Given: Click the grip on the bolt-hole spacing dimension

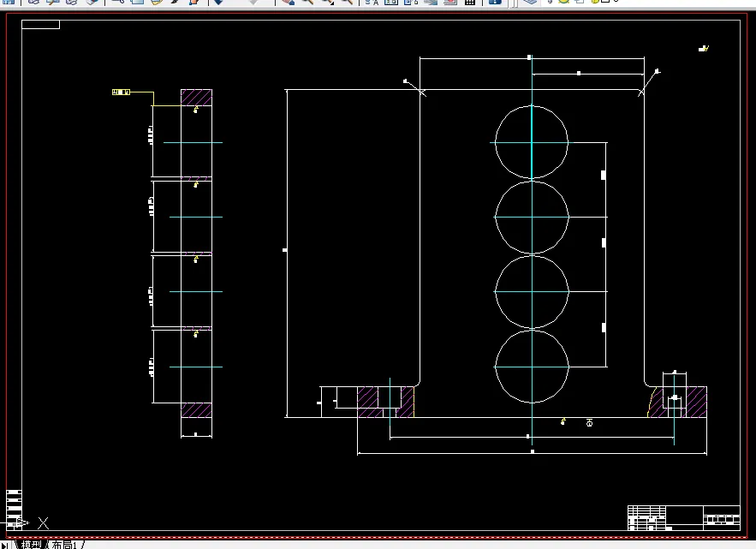Looking at the screenshot, I should point(527,436).
